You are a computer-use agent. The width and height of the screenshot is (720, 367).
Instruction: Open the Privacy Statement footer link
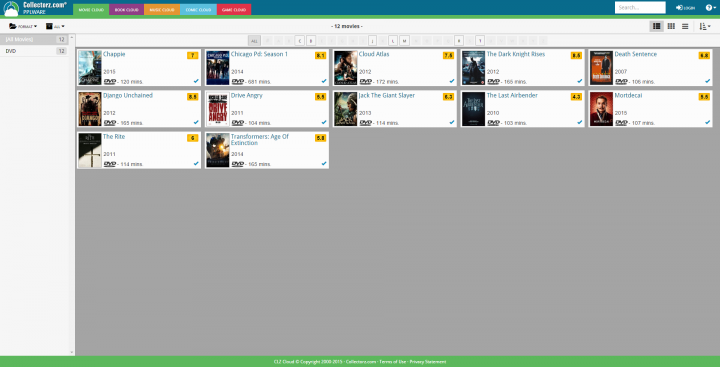[x=428, y=362]
